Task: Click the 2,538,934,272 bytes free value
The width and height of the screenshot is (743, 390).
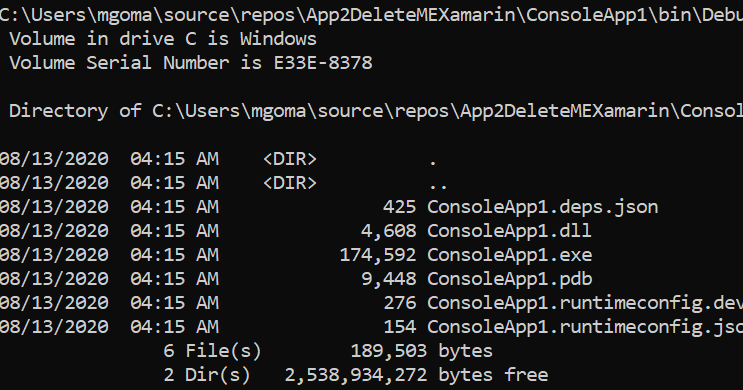Action: [x=356, y=375]
